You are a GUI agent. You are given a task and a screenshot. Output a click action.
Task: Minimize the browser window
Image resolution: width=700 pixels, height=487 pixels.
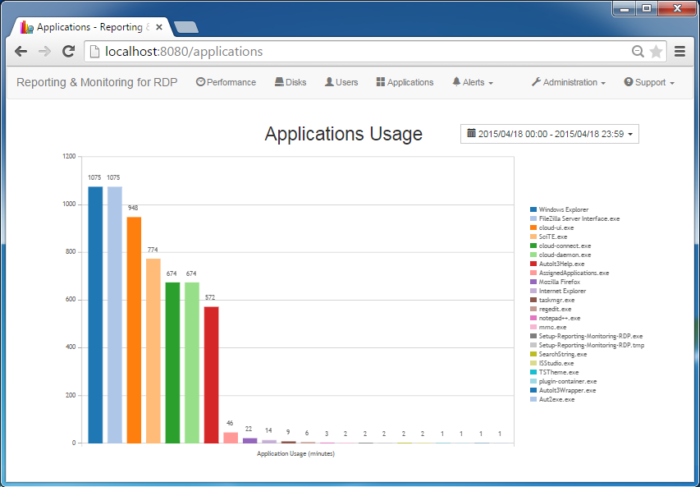tap(625, 9)
